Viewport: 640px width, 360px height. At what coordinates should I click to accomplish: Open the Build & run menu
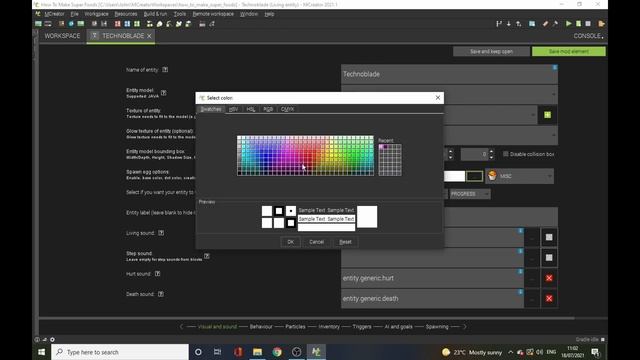155,14
